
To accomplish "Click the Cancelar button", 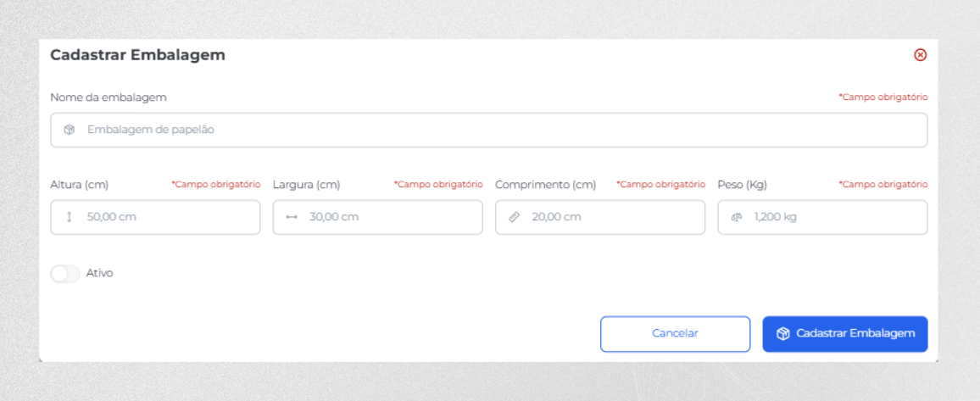I will (675, 334).
